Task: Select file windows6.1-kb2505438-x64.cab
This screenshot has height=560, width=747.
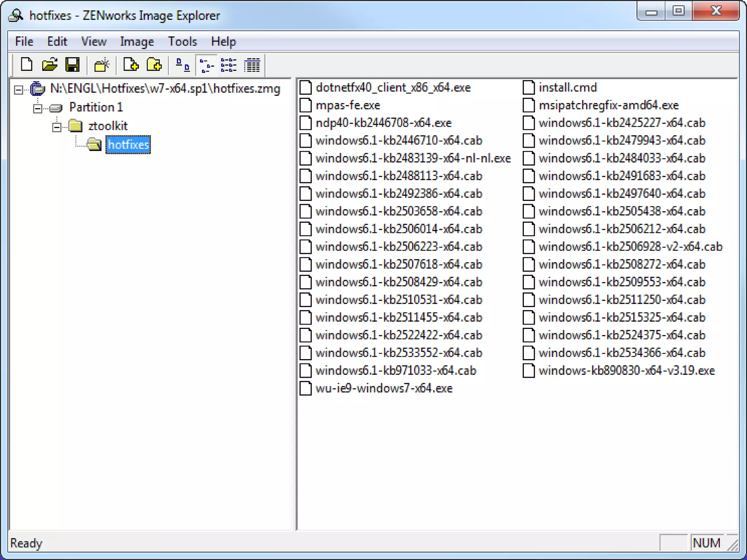Action: tap(622, 211)
